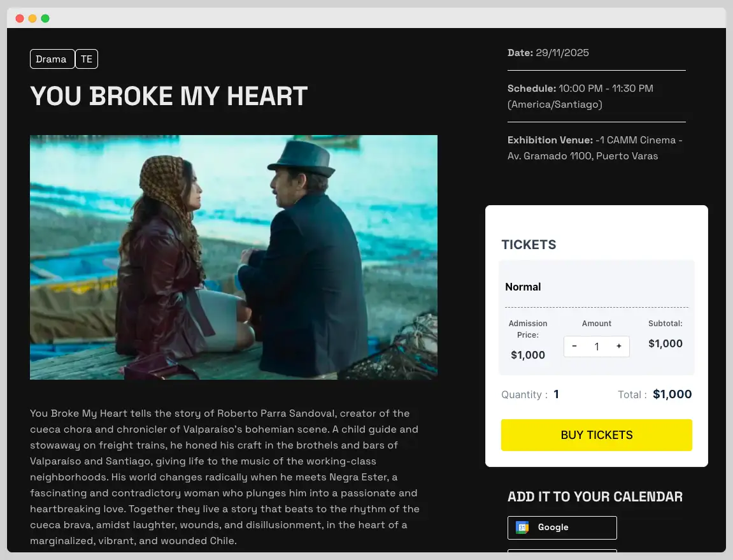Add the screening to Google calendar
The width and height of the screenshot is (733, 560).
pos(562,528)
